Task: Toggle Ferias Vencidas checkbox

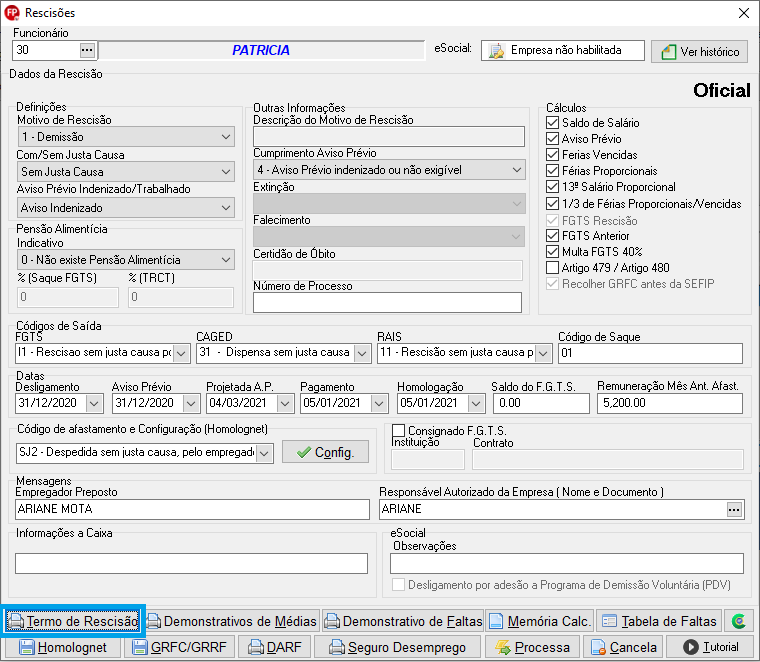Action: point(553,155)
